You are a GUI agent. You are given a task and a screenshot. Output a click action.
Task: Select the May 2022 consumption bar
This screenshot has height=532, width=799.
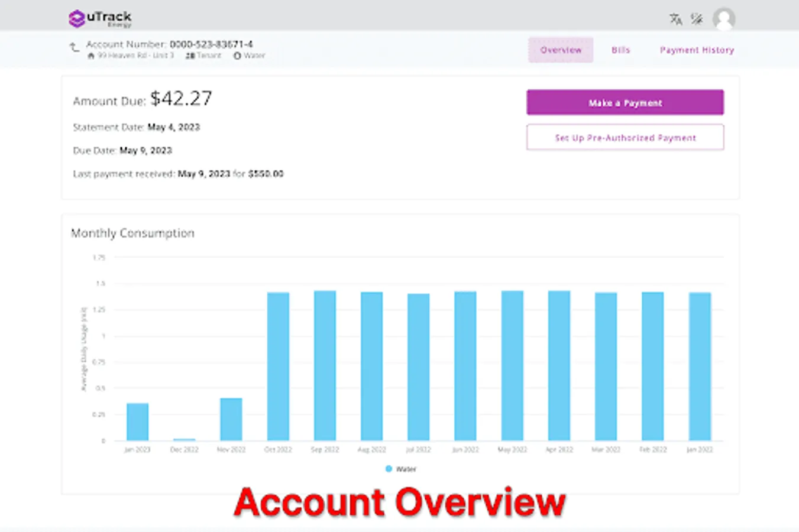(512, 366)
